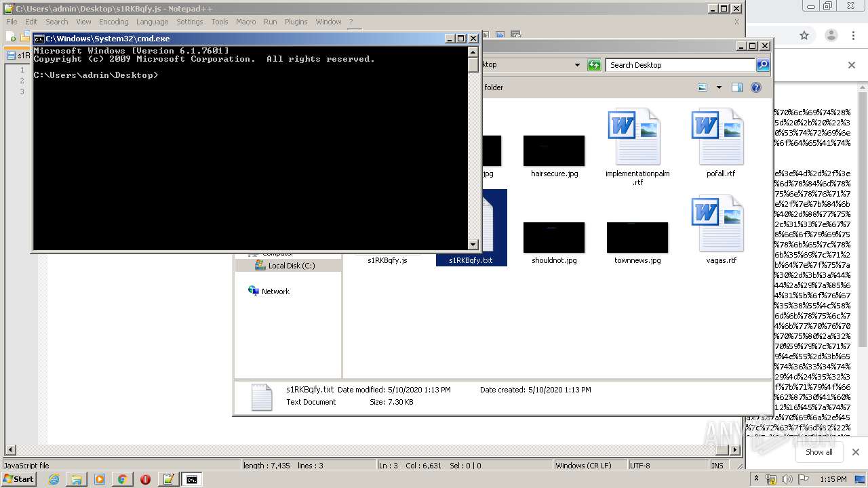Open the view options dropdown arrow in Explorer
This screenshot has height=488, width=868.
point(719,87)
